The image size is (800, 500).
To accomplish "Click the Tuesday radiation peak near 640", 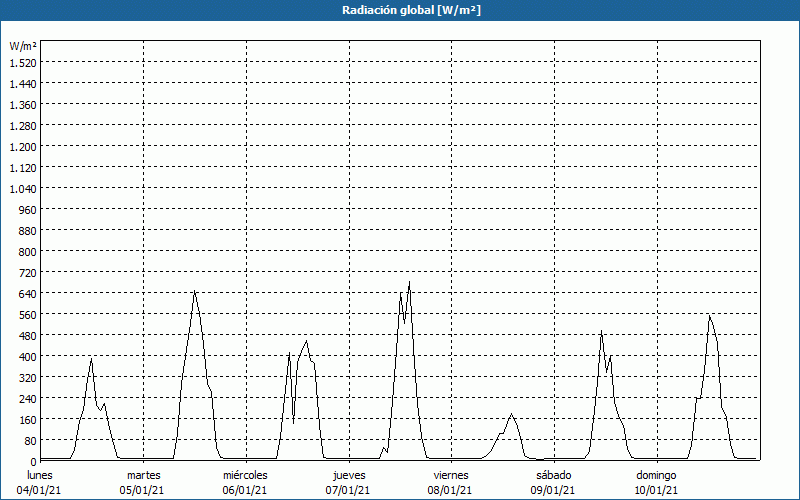I will [194, 291].
